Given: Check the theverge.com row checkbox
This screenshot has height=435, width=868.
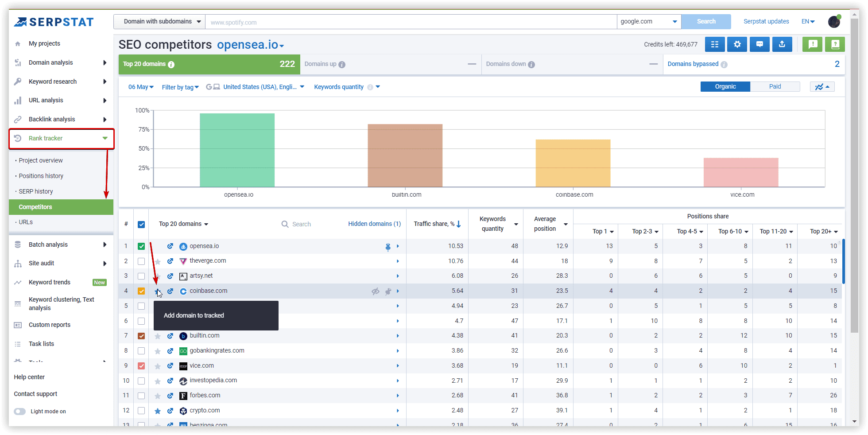Looking at the screenshot, I should [x=141, y=261].
